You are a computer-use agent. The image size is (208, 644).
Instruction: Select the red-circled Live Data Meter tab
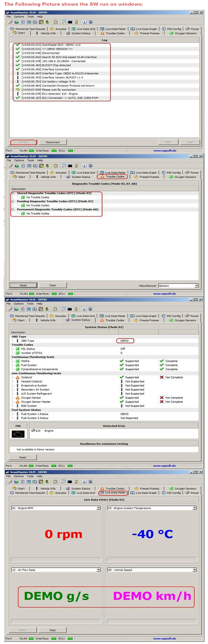(x=113, y=493)
